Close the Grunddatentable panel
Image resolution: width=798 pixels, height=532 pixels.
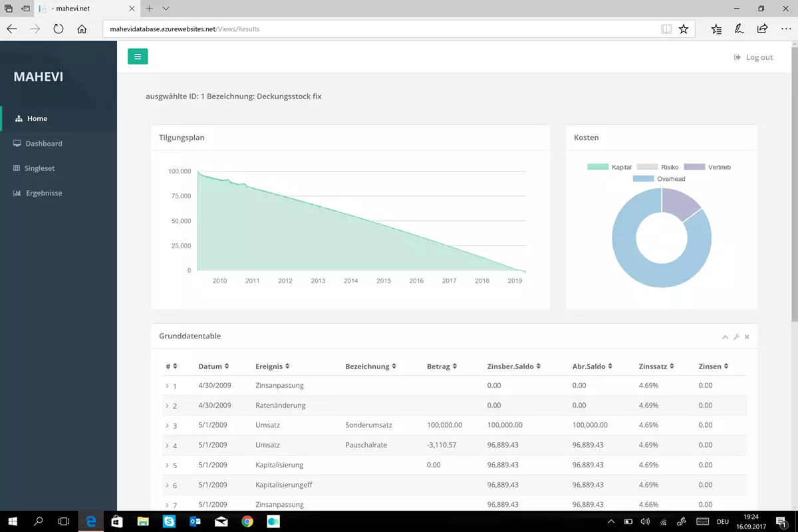747,337
